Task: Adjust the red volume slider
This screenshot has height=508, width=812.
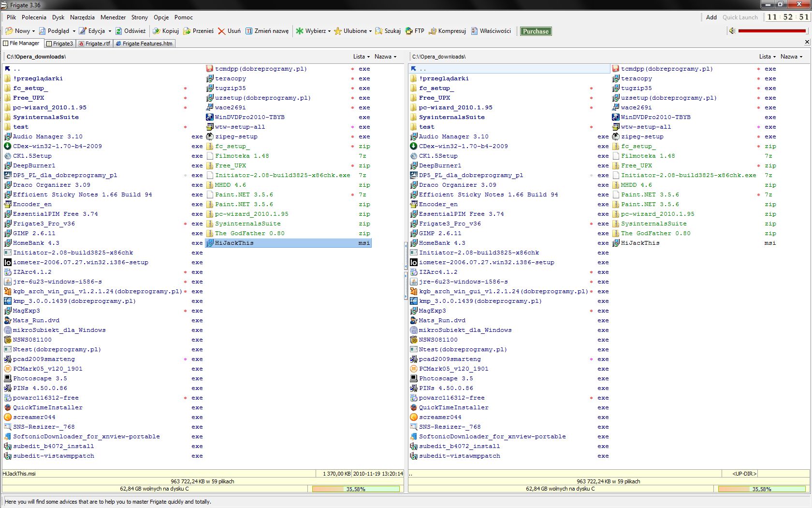Action: point(772,31)
